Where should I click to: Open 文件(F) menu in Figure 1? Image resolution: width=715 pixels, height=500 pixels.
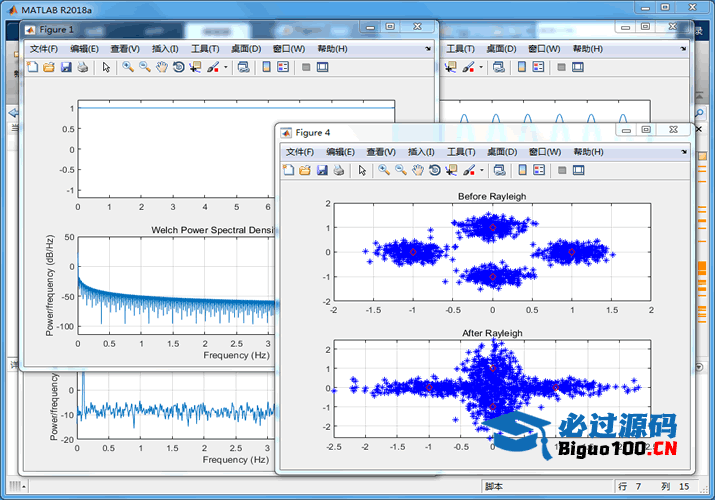pos(44,49)
